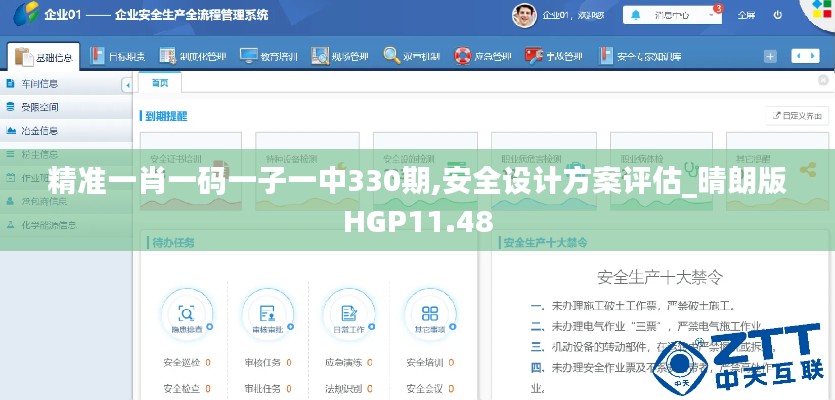Image resolution: width=835 pixels, height=400 pixels.
Task: Click the power logout icon
Action: (777, 15)
